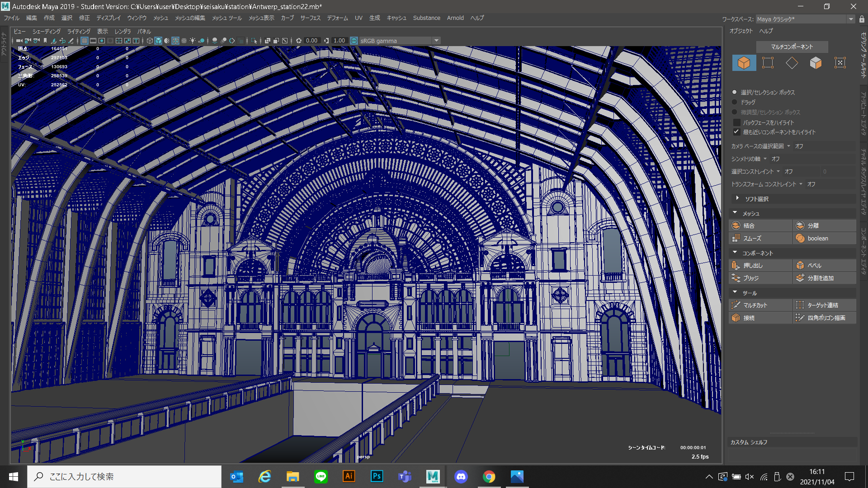Screen dimensions: 868x488
Task: Toggle smooth shade all cube icon
Action: click(x=158, y=41)
